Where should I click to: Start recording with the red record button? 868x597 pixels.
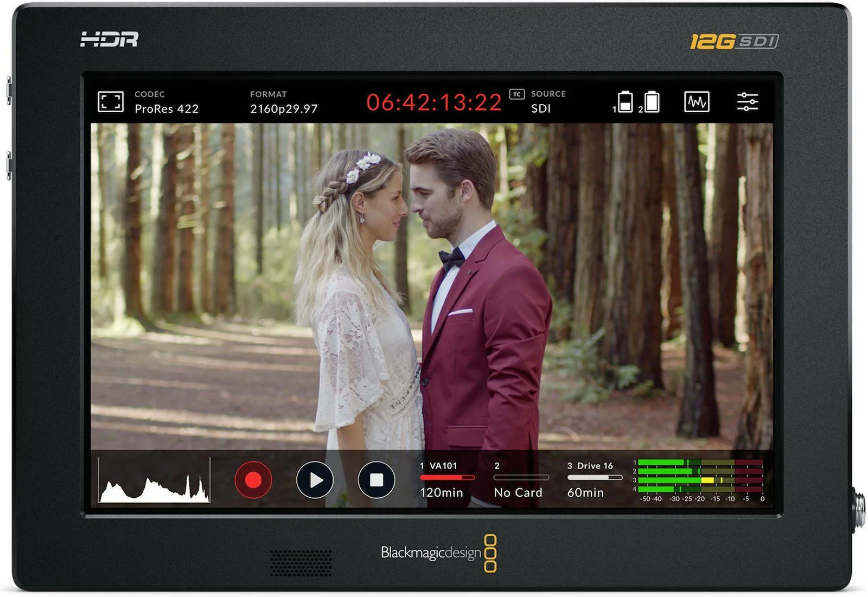(253, 480)
